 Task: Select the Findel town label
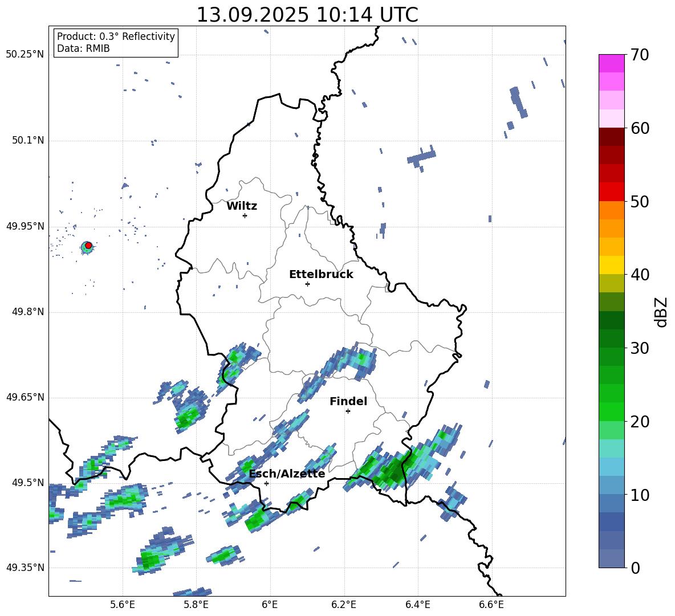click(348, 401)
